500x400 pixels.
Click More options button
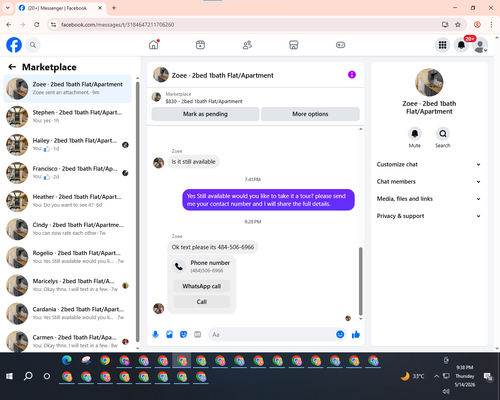click(x=310, y=114)
